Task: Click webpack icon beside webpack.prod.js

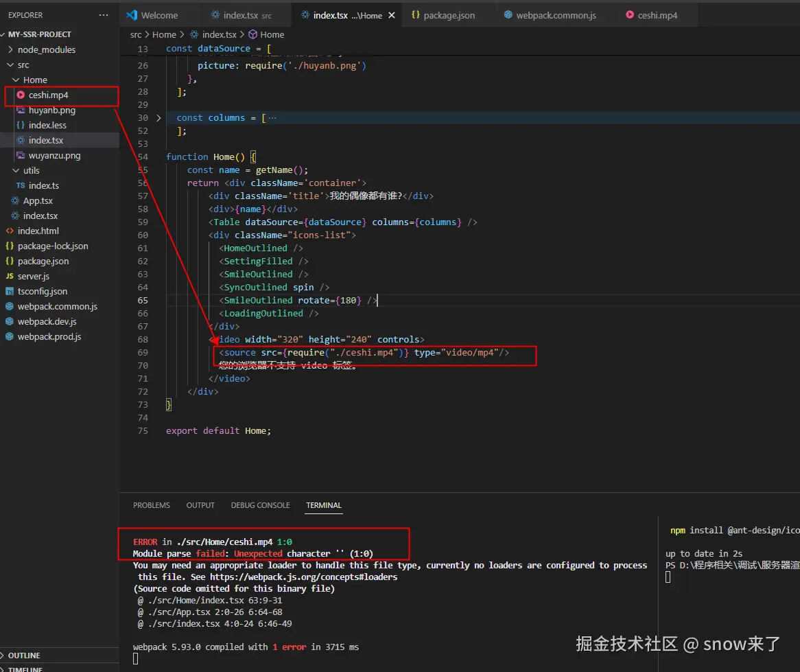Action: [10, 337]
